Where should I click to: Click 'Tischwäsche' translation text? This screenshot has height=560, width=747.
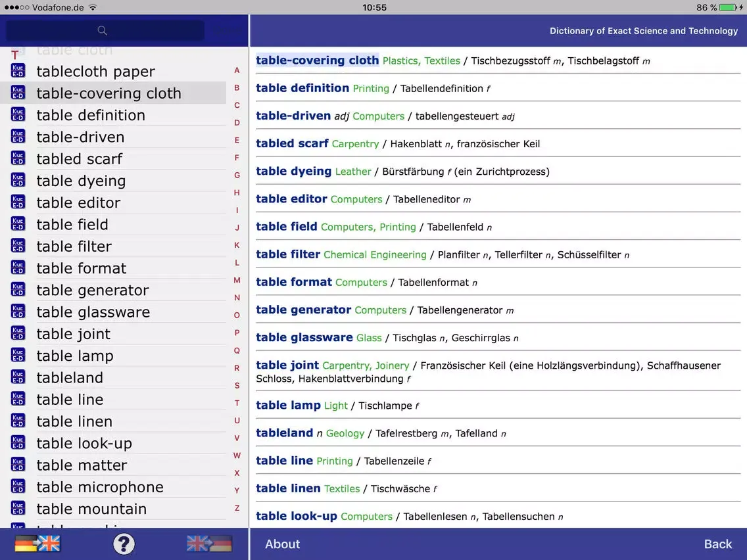click(x=400, y=489)
